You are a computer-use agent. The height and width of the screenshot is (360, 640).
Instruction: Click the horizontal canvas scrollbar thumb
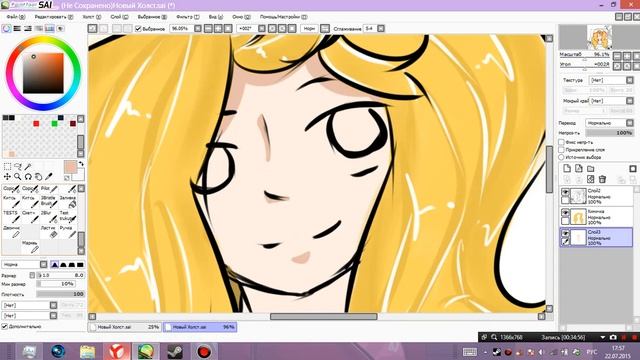[x=324, y=316]
